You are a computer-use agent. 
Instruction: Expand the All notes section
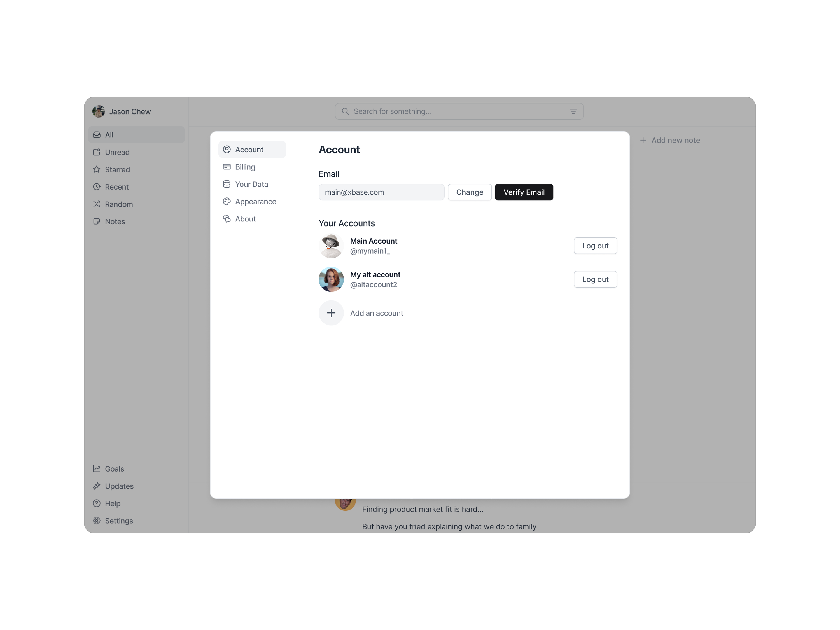[136, 135]
